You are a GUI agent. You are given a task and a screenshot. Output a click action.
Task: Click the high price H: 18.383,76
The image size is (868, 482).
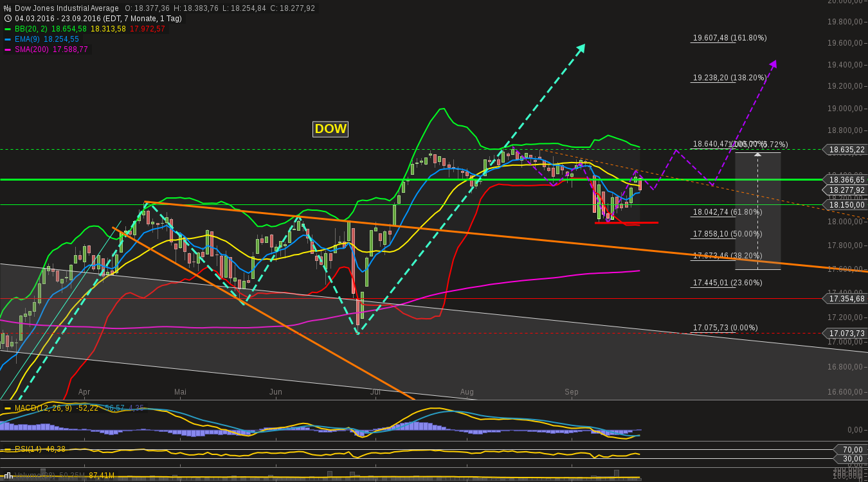[195, 8]
